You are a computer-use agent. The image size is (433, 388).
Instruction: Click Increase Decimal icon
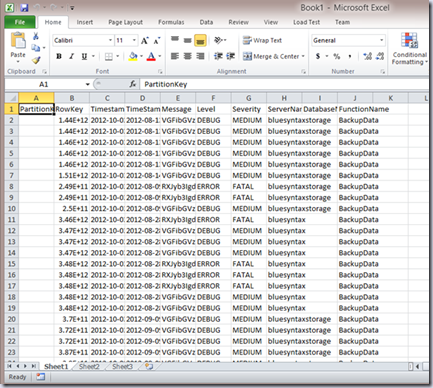click(x=367, y=56)
